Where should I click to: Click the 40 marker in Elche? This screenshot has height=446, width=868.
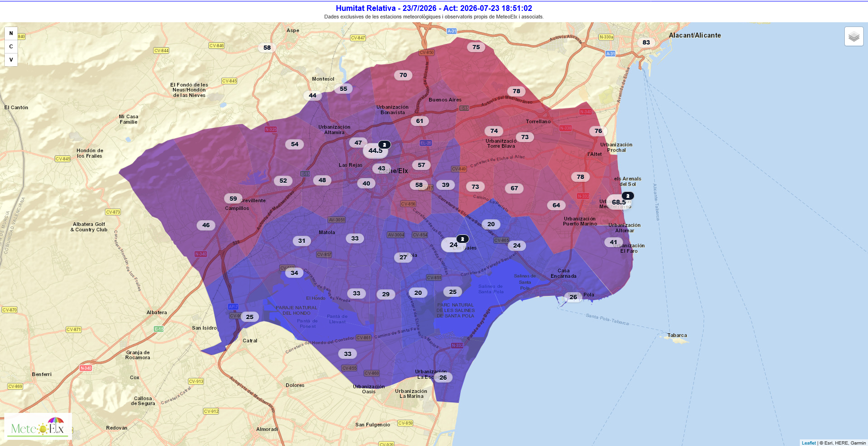coord(367,183)
